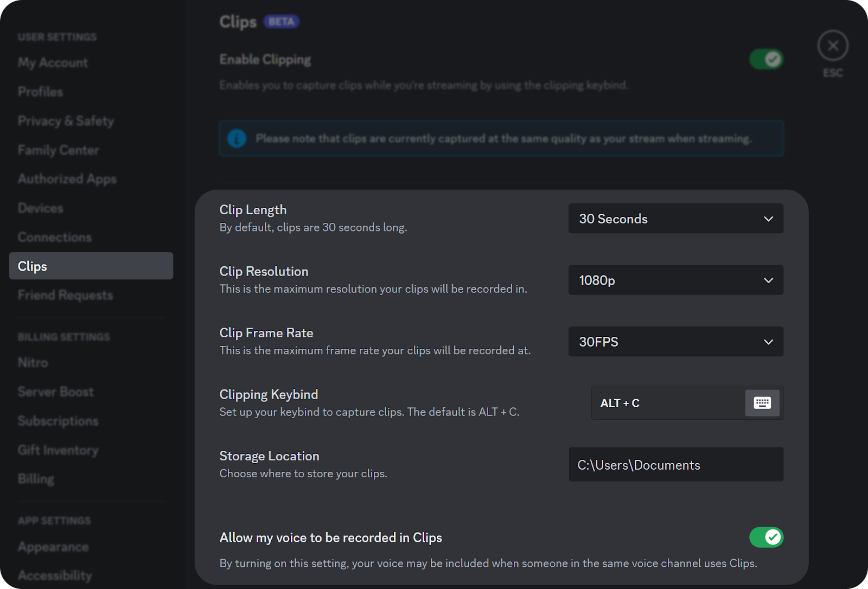Open the Family Center section

click(58, 150)
